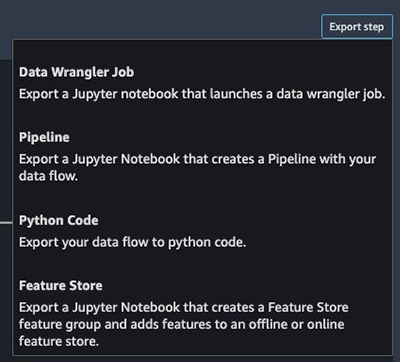Click empty space above Data Wrangler Job
The width and height of the screenshot is (400, 362).
(202, 52)
